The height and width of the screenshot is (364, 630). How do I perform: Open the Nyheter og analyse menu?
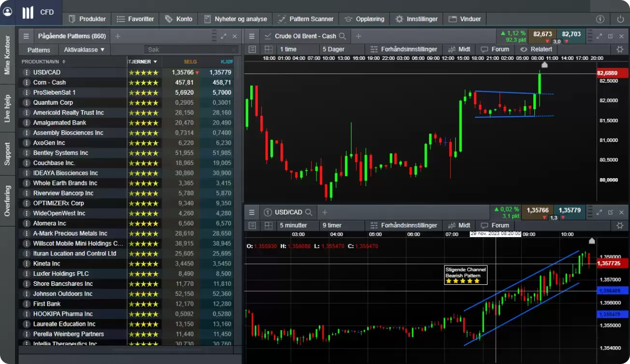[x=235, y=19]
